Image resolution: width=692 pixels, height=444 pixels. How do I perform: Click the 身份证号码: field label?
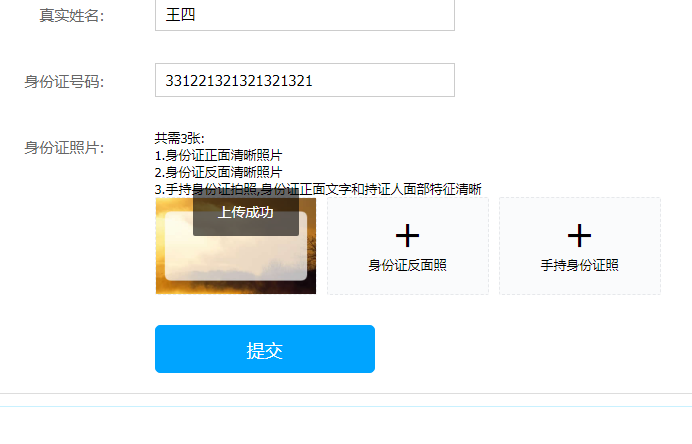(64, 82)
